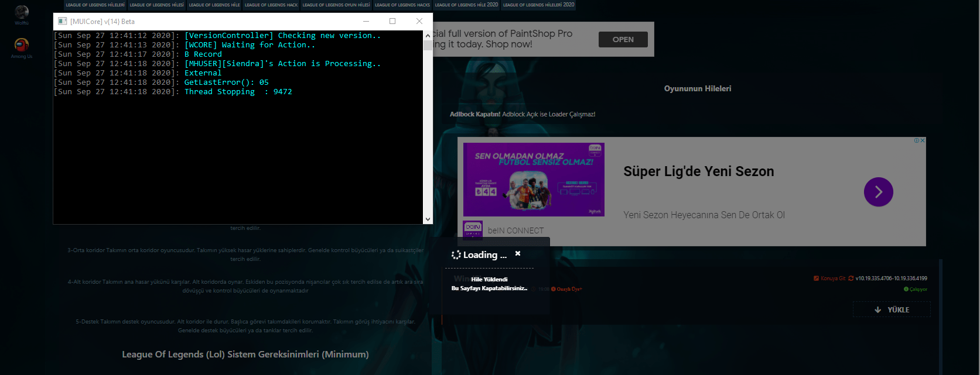Open the LEAGUE OF LEGENDS HİLELERİ 2020 tab
Viewport: 980px width, 375px height.
pyautogui.click(x=538, y=5)
